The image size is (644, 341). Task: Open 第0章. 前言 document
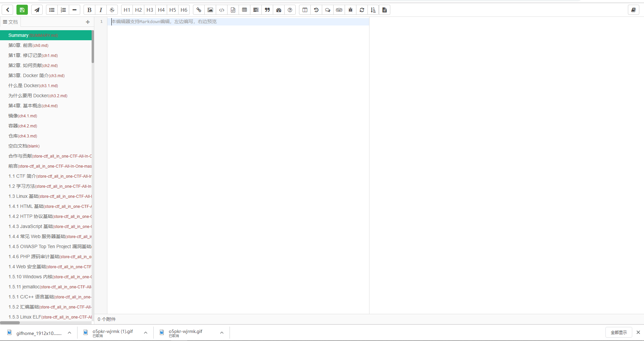click(46, 45)
